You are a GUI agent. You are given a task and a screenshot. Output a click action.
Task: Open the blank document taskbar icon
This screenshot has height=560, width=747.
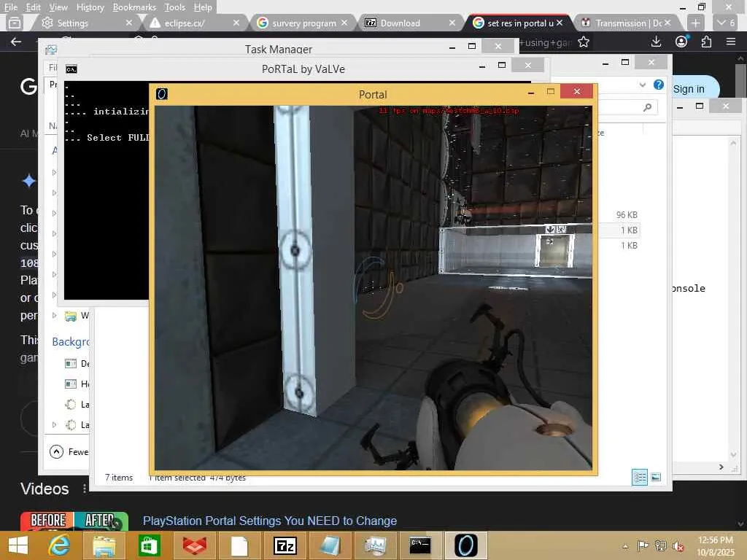click(239, 545)
